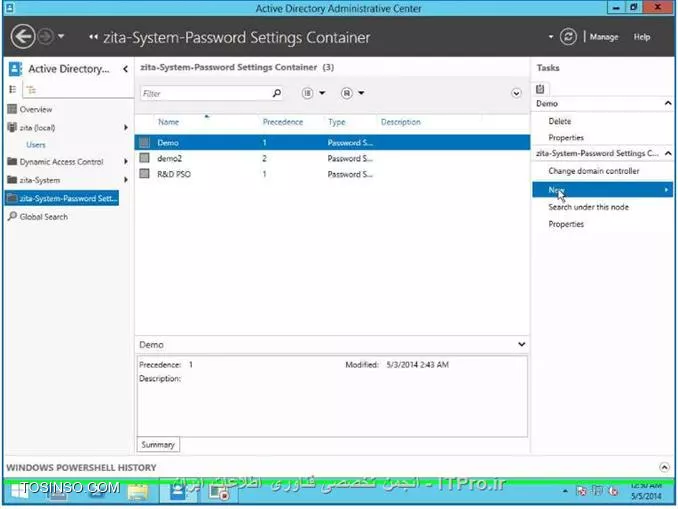
Task: Select the Demo password settings row
Action: (333, 142)
